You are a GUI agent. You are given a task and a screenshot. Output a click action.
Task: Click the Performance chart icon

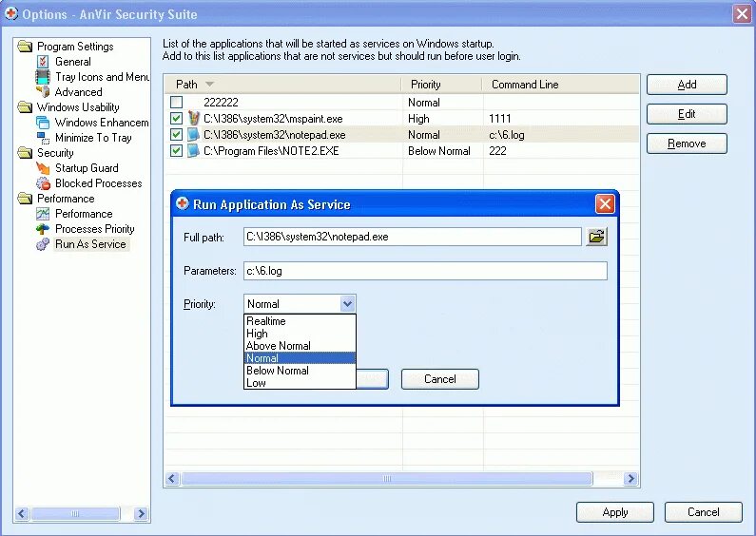43,214
